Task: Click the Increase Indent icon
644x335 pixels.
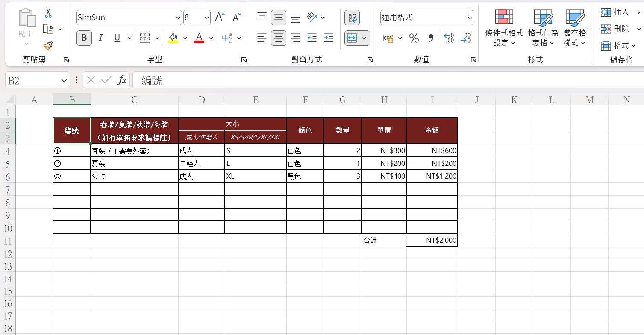Action: (328, 38)
